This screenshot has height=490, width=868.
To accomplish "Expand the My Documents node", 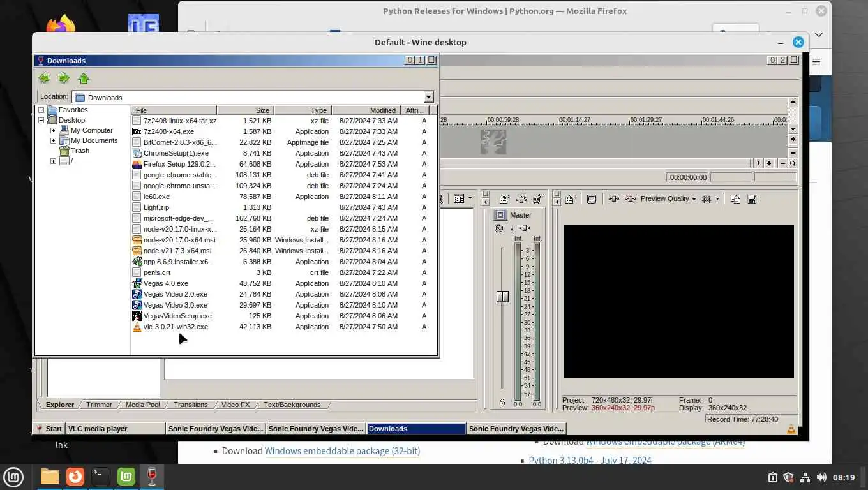I will [x=54, y=140].
